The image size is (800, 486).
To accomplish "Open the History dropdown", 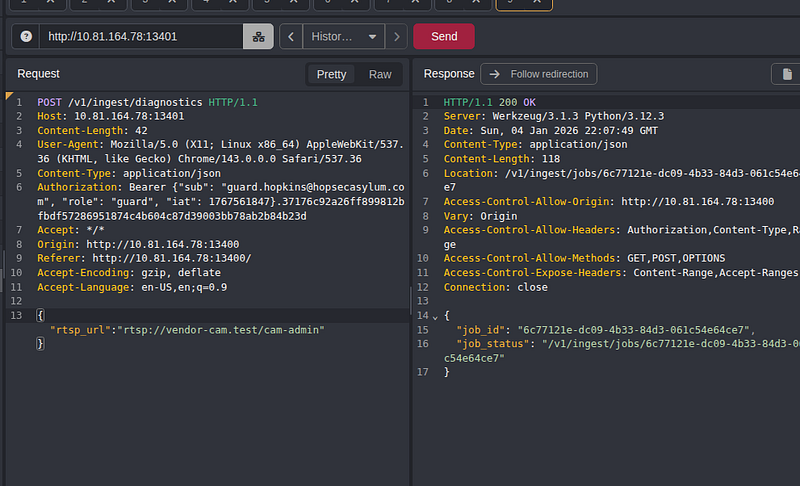I will (343, 36).
